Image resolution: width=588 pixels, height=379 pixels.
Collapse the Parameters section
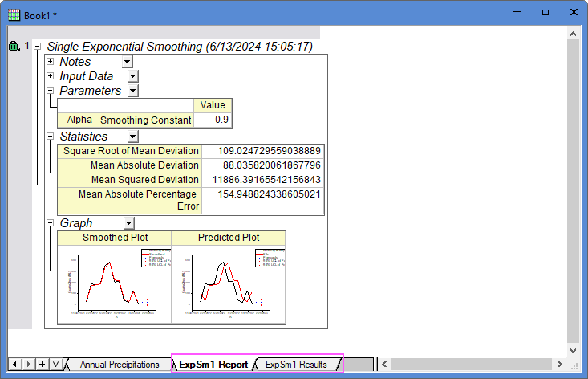coord(51,91)
